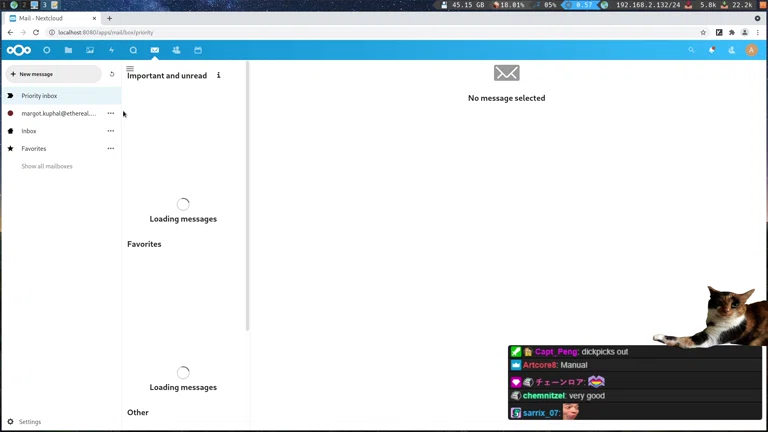Open the Photos app icon
Viewport: 768px width, 432px height.
click(90, 50)
